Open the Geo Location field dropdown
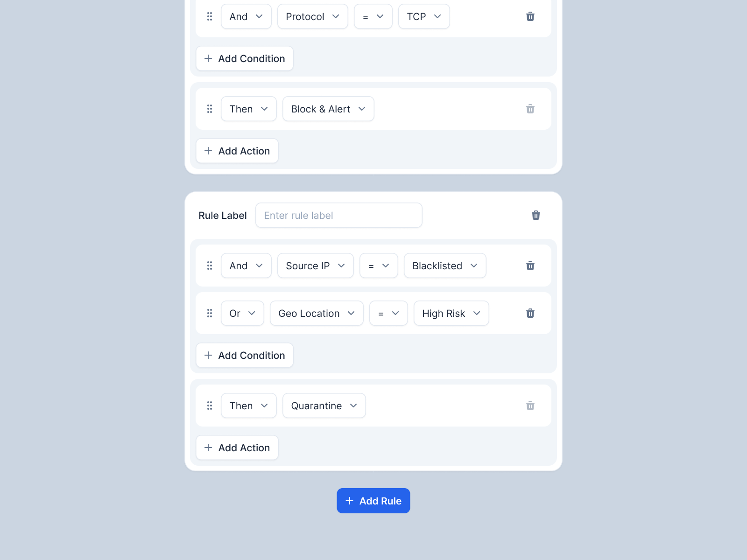This screenshot has width=747, height=560. [316, 313]
